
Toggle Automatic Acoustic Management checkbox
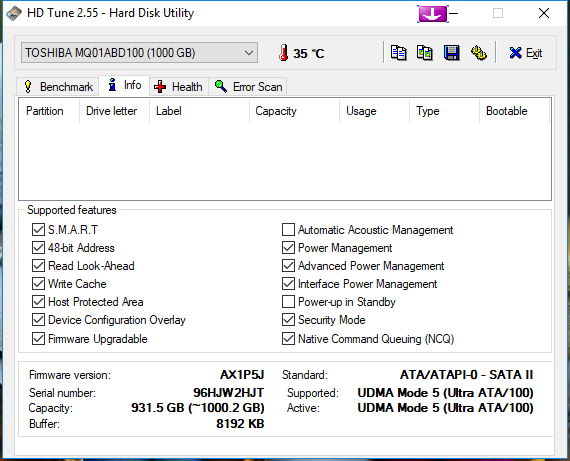288,230
